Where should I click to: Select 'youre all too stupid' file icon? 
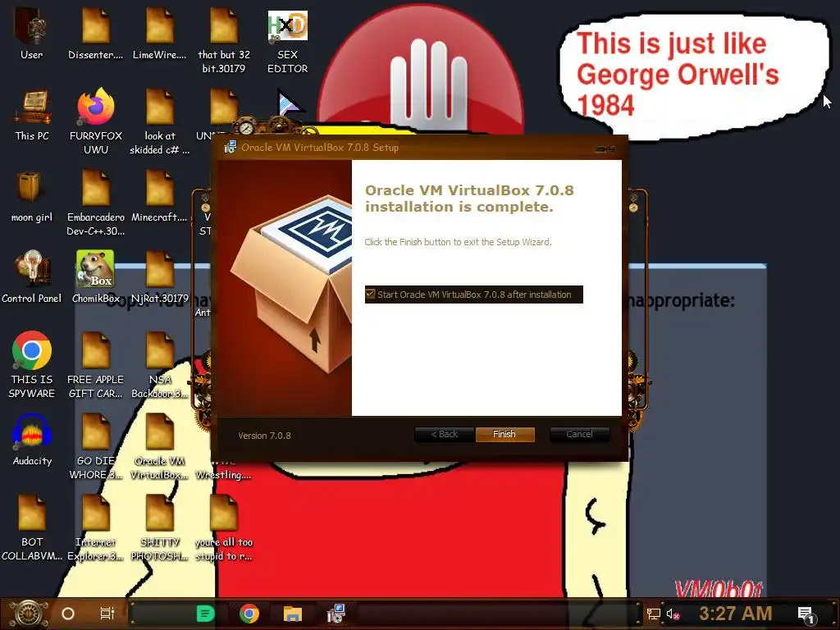pos(224,527)
